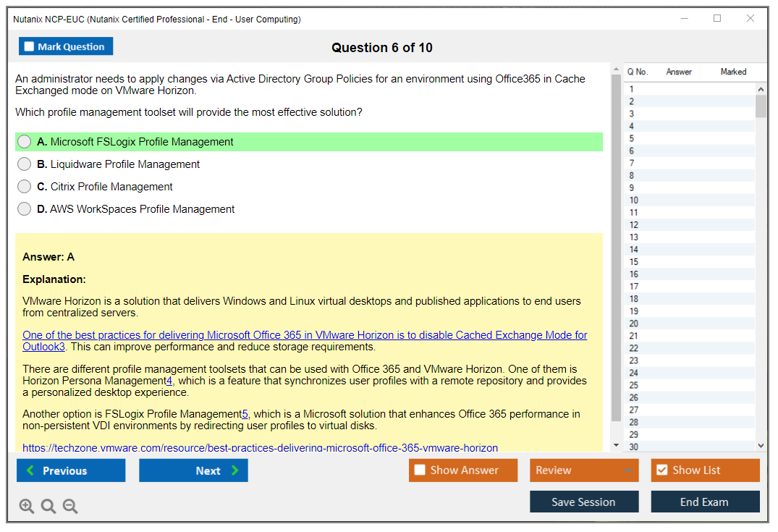The width and height of the screenshot is (778, 532).
Task: Click the zoom in magnifier icon
Action: (27, 506)
